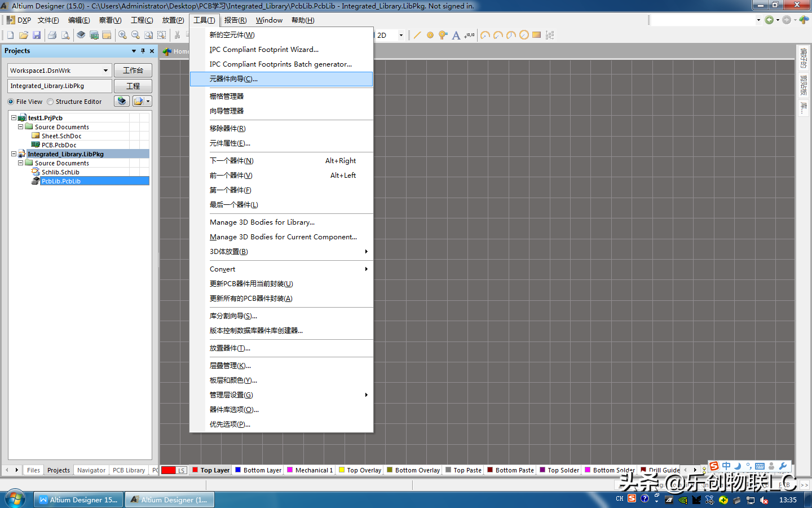Open the Windows Start menu
The width and height of the screenshot is (812, 508).
[x=15, y=499]
